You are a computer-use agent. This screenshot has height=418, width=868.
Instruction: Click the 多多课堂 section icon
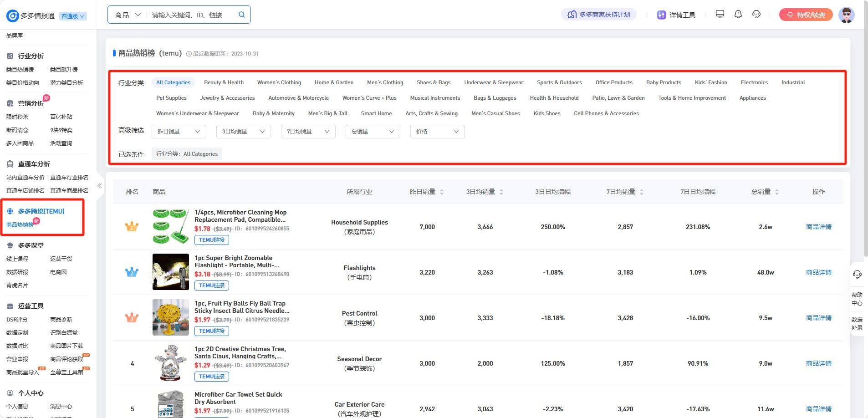pyautogui.click(x=10, y=245)
